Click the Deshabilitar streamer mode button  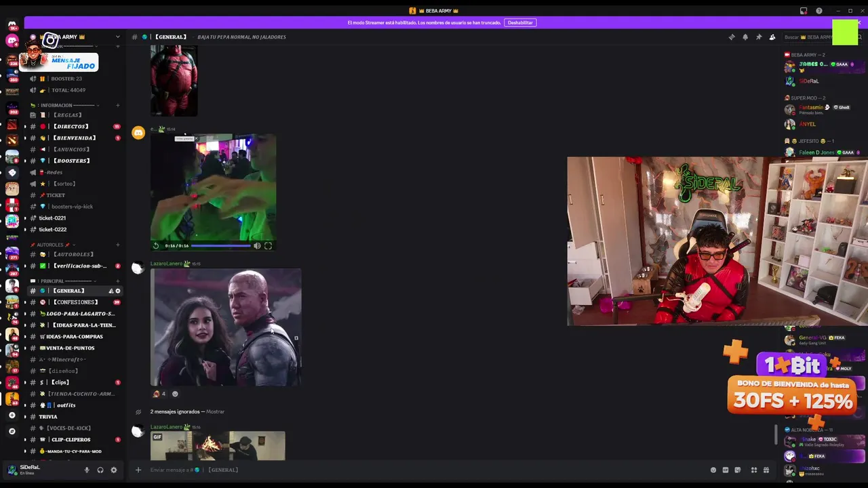[x=520, y=22]
